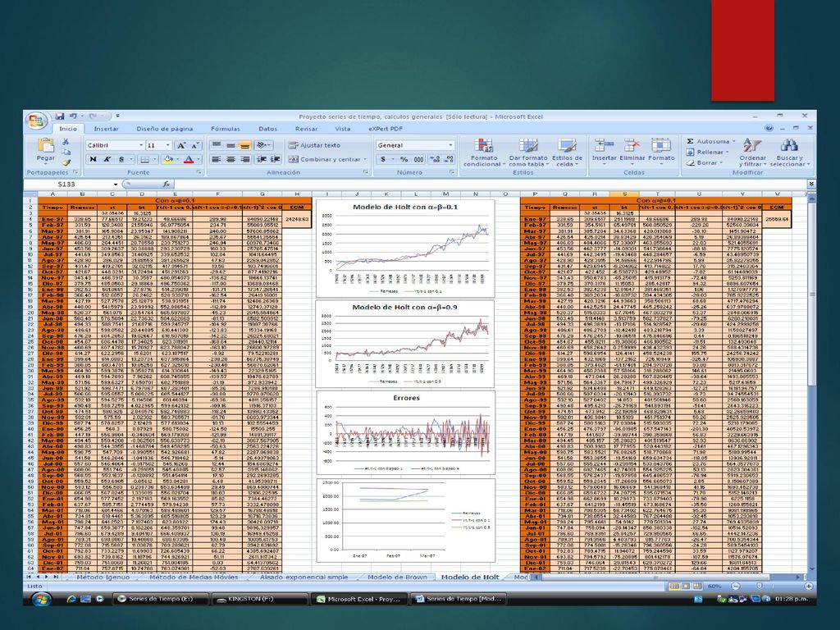Screen dimensions: 840x630
Task: Apply thousands separator 000 style
Action: 418,159
